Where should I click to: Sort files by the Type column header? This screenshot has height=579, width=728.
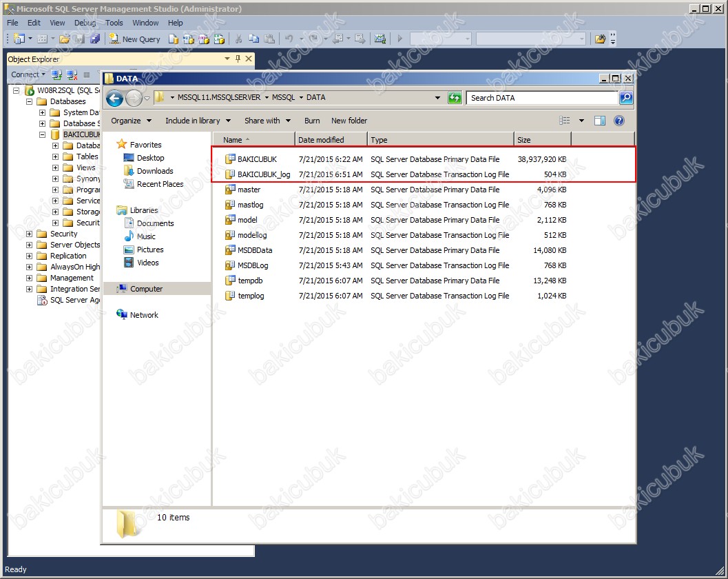[x=441, y=140]
